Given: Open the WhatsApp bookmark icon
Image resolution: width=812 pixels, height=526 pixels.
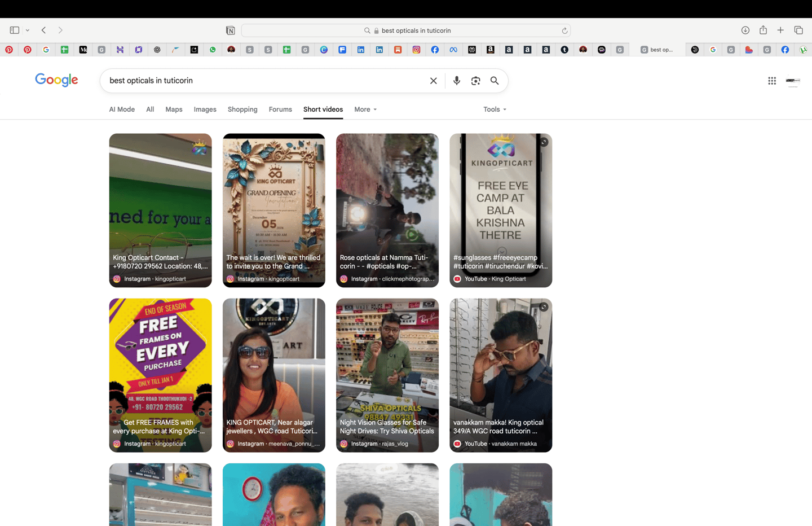Looking at the screenshot, I should 213,50.
